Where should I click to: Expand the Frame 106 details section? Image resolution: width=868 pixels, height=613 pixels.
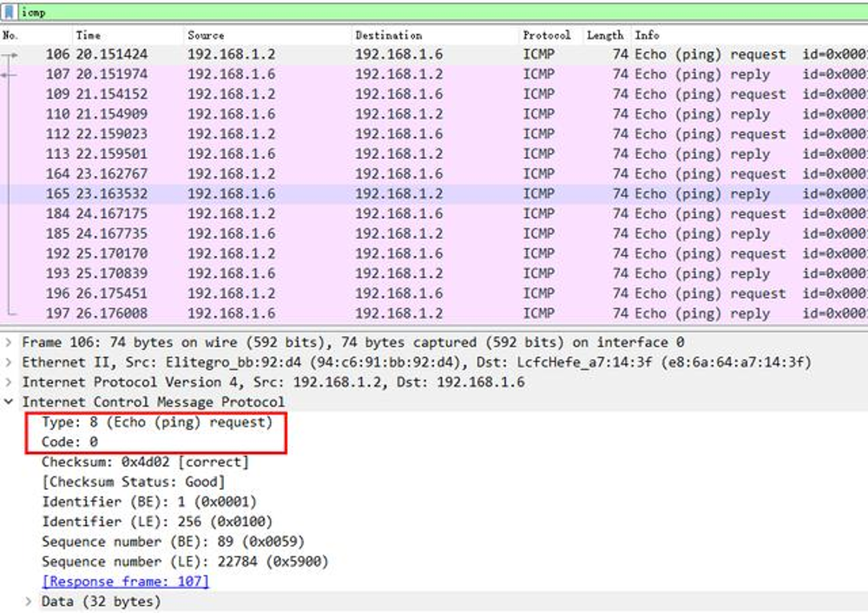(x=9, y=343)
